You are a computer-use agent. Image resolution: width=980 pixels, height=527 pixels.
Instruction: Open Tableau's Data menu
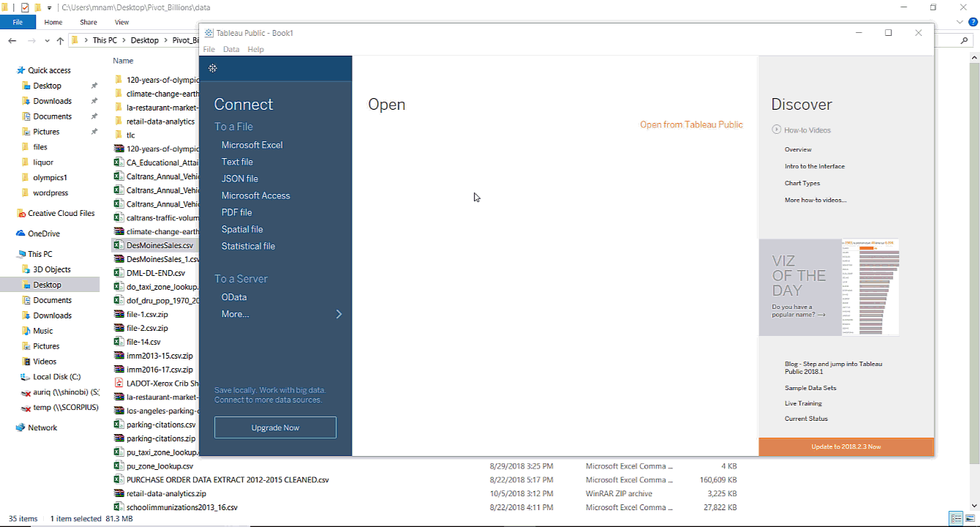click(231, 49)
